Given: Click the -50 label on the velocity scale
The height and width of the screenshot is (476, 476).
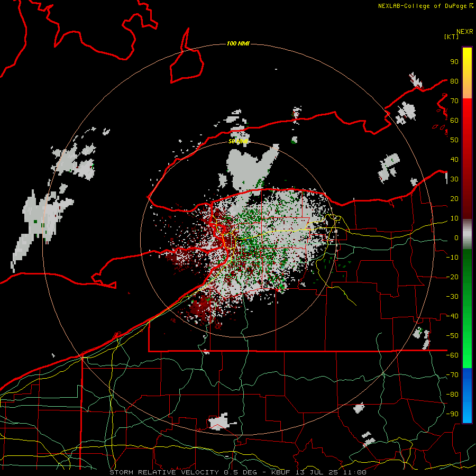Looking at the screenshot, I should pos(452,336).
